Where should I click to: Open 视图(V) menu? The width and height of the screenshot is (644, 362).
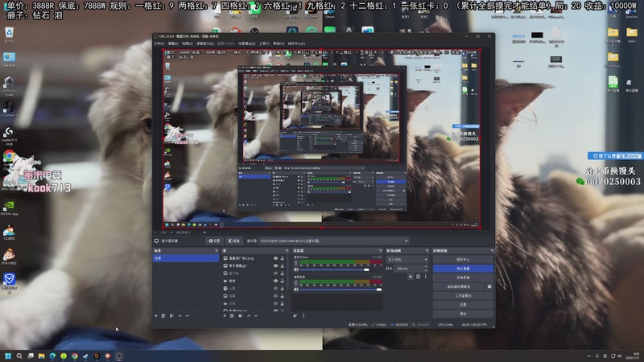[188, 43]
